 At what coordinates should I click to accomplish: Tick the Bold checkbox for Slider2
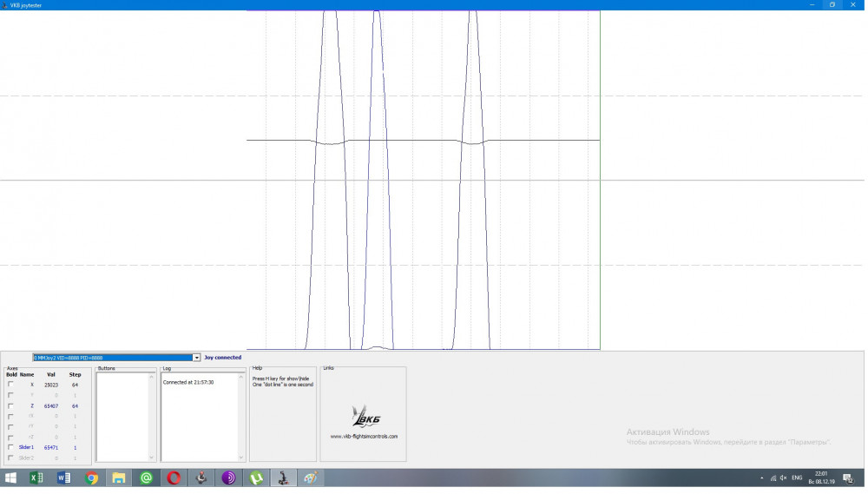[10, 458]
